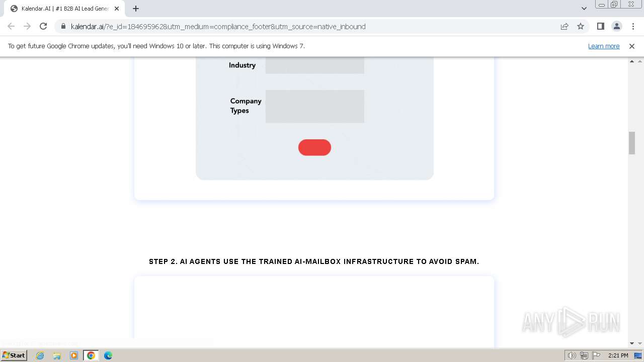Click the system clock showing 2:21 PM
This screenshot has height=362, width=644.
[x=618, y=355]
